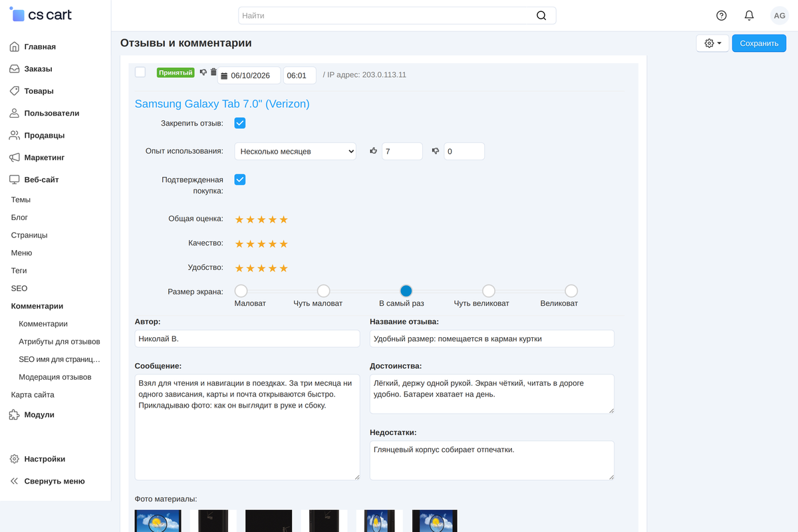
Task: Open Модерация отзывов in the sidebar
Action: pyautogui.click(x=55, y=377)
